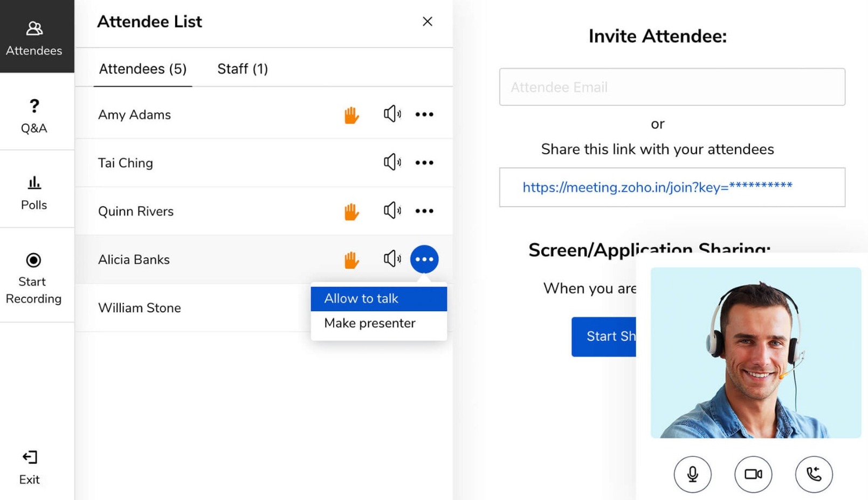
Task: Open the Attendees sidebar panel
Action: [x=34, y=38]
